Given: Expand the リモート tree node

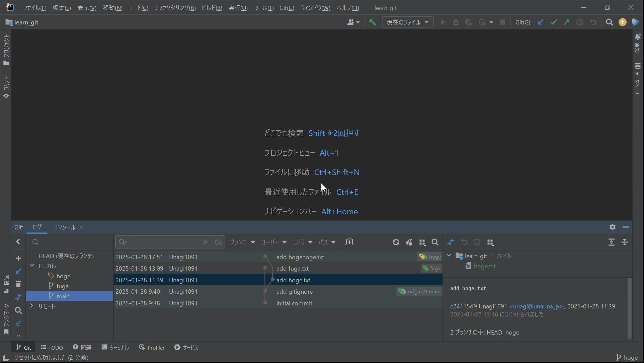Looking at the screenshot, I should tap(32, 306).
